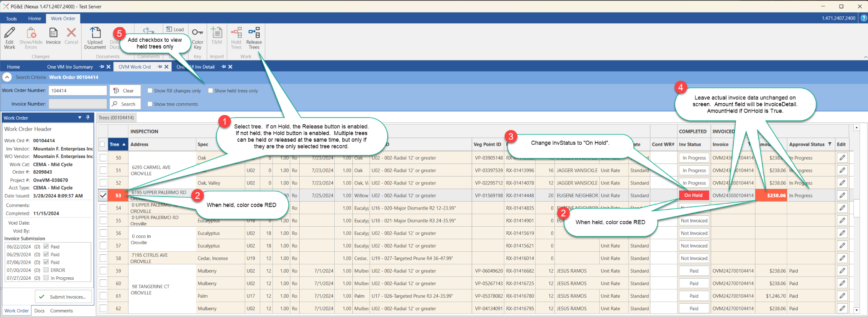
Task: Toggle Show RX changes only checkbox
Action: [150, 91]
